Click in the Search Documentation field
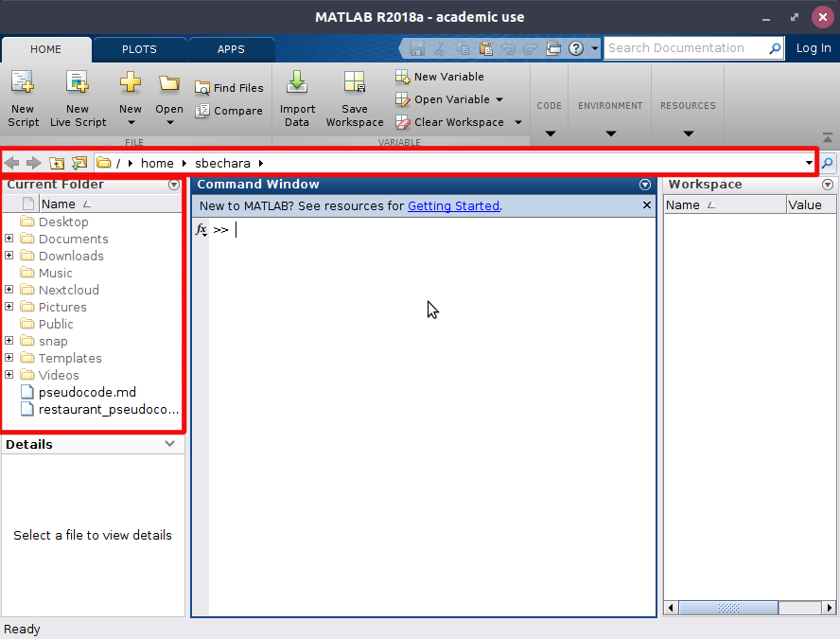The height and width of the screenshot is (639, 840). click(x=686, y=48)
